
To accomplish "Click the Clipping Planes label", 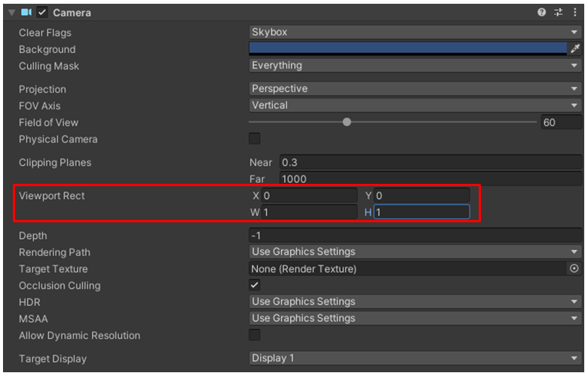I will click(55, 162).
